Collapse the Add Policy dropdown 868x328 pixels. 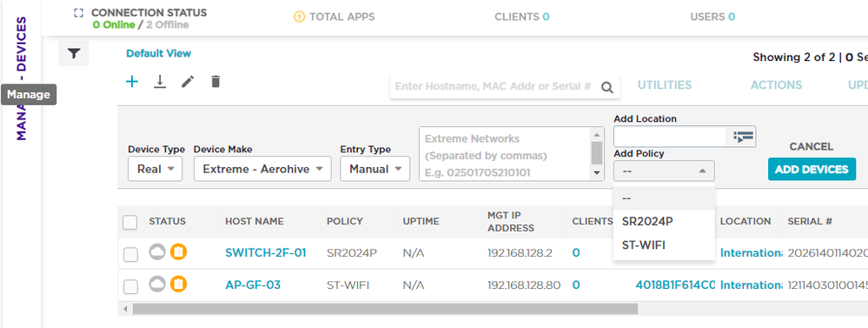pos(664,171)
